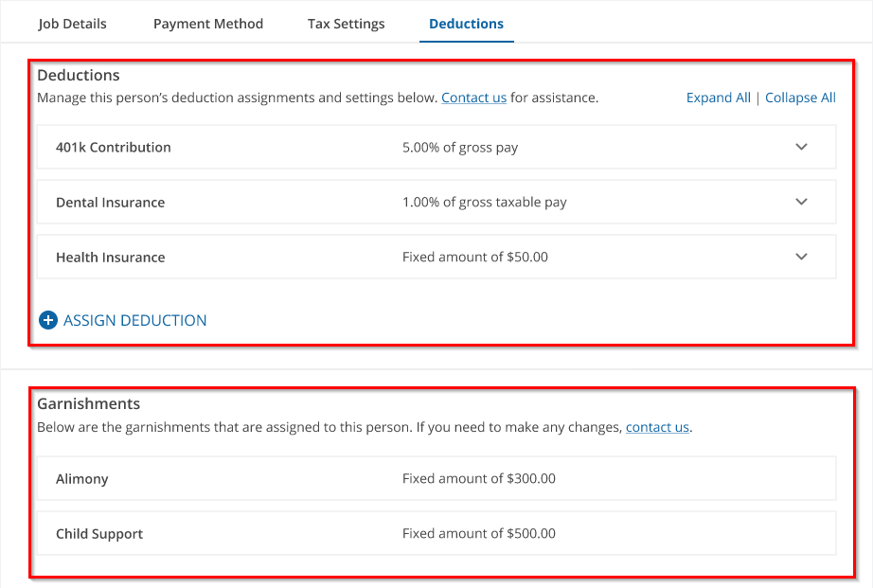The height and width of the screenshot is (588, 873).
Task: Click Expand All deductions link
Action: 719,98
